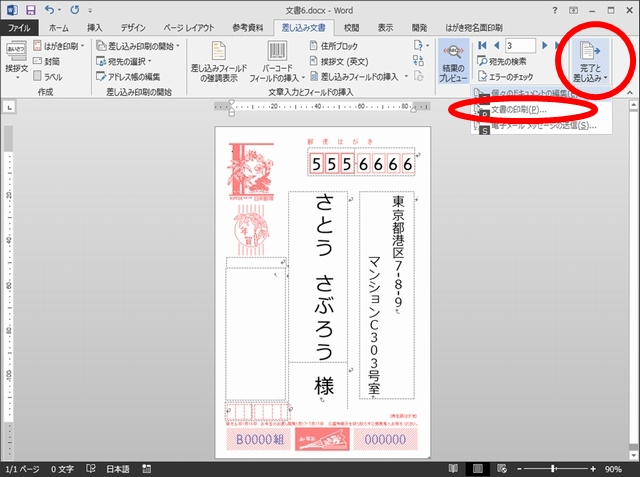Switch to Print Layout view
Screen dimensions: 640x477
(x=478, y=469)
